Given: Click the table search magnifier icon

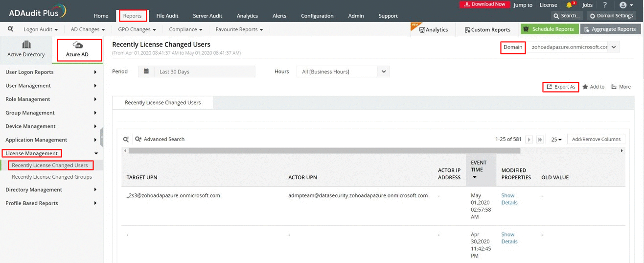Looking at the screenshot, I should (x=126, y=139).
